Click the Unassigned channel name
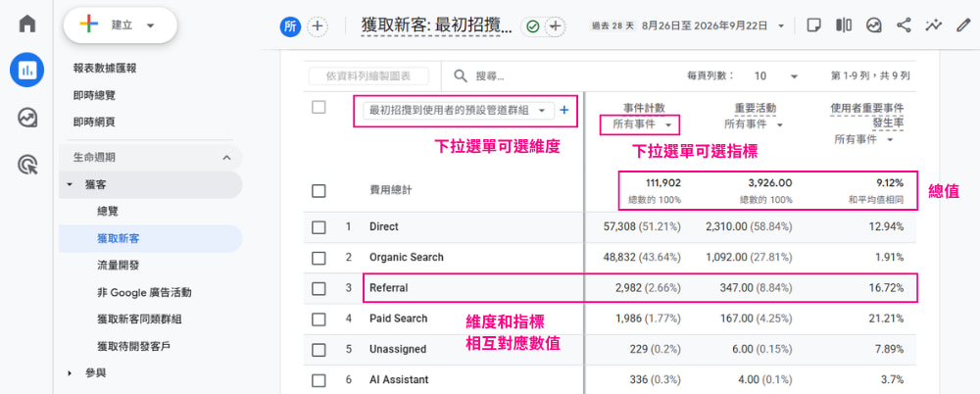 pyautogui.click(x=398, y=350)
